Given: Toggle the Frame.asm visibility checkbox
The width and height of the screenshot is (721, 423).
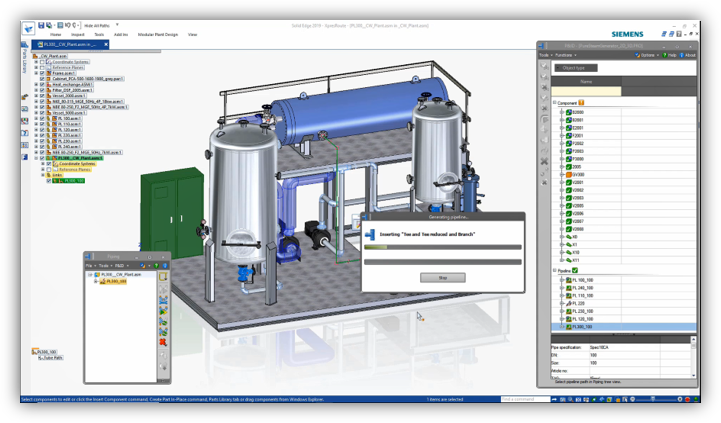Looking at the screenshot, I should (x=42, y=73).
